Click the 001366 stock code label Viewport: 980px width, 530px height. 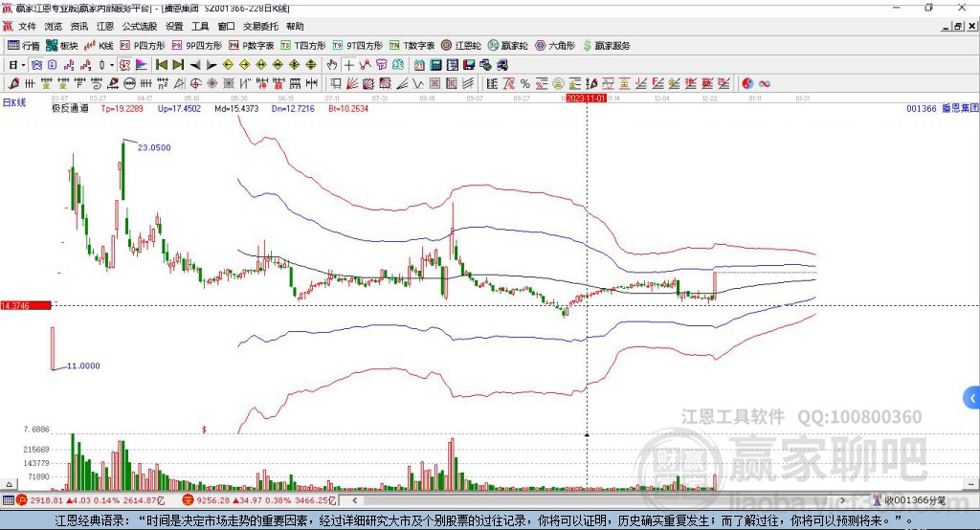click(922, 109)
